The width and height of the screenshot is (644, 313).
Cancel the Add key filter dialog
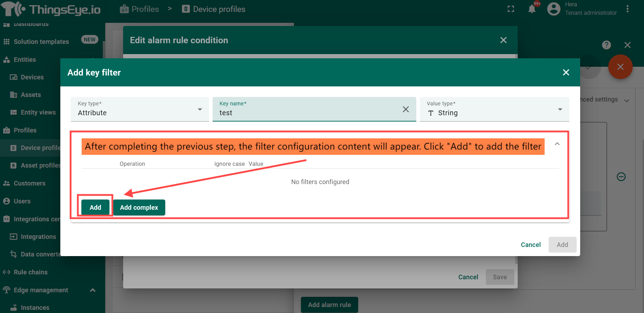(x=530, y=245)
